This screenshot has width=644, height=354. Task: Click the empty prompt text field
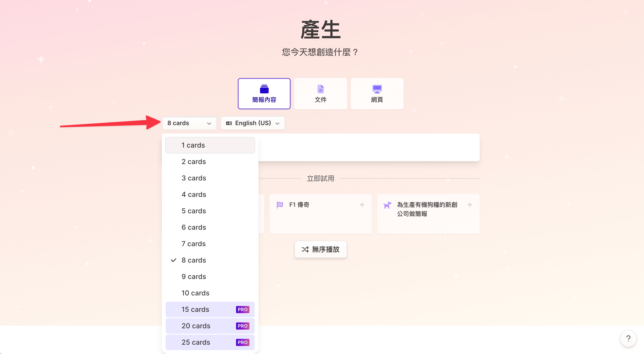[369, 147]
